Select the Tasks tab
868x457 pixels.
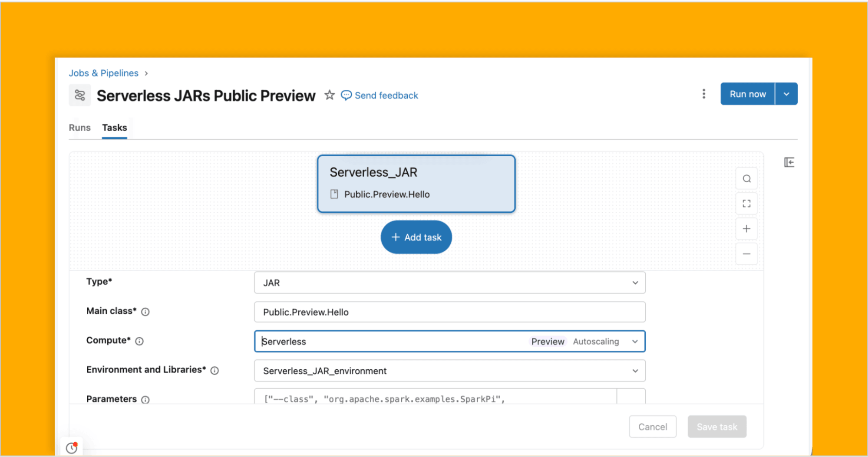[x=114, y=128]
